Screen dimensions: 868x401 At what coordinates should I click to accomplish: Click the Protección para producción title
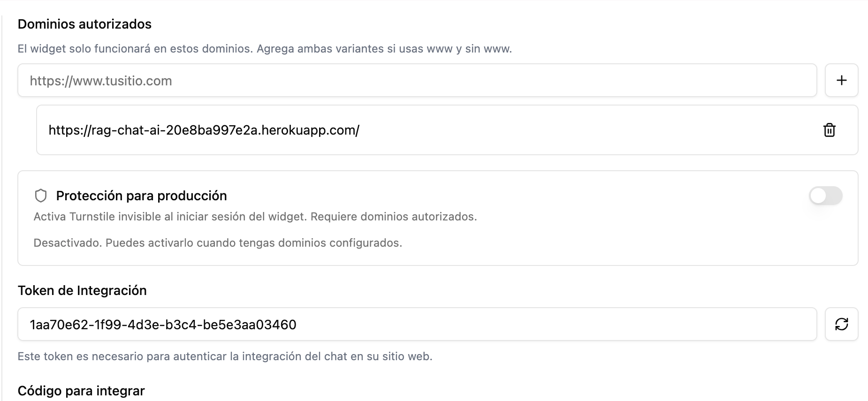coord(141,196)
